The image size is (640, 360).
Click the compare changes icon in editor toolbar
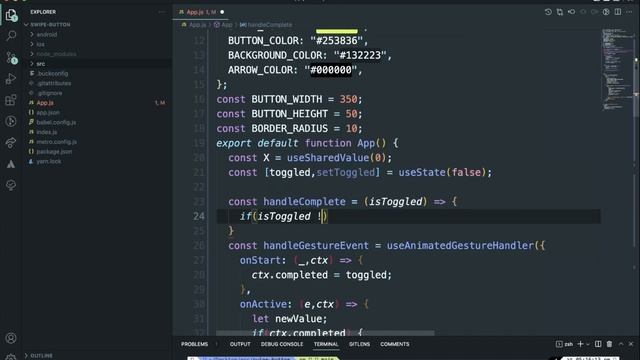click(560, 12)
